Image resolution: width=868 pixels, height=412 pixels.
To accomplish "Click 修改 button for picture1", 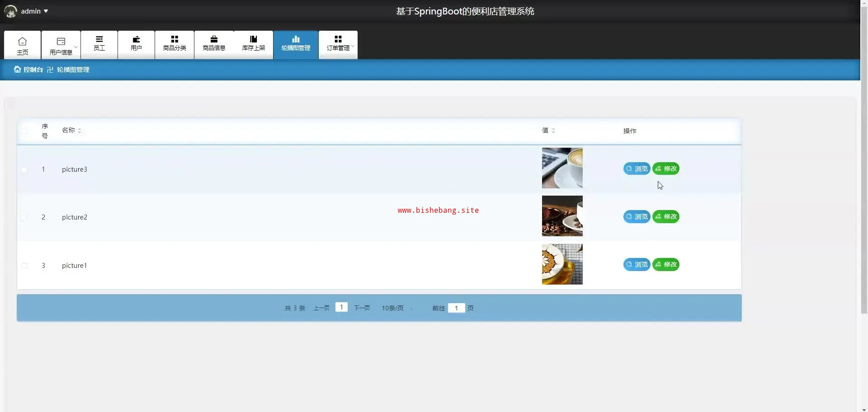I will (666, 264).
